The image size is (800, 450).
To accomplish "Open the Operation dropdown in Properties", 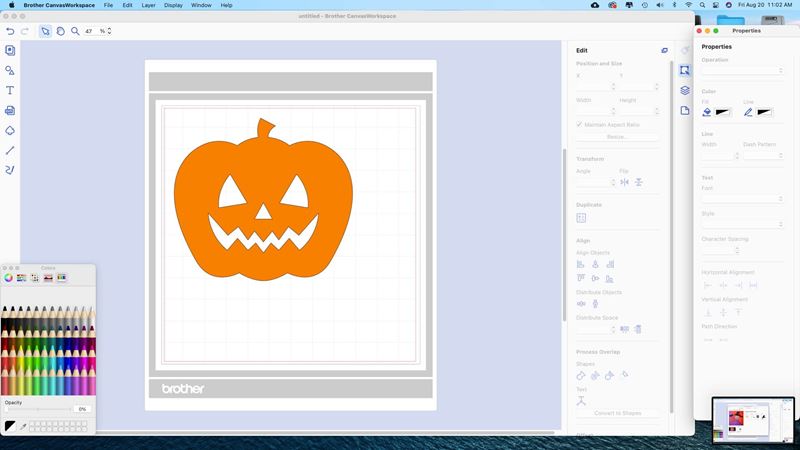I will click(x=742, y=71).
